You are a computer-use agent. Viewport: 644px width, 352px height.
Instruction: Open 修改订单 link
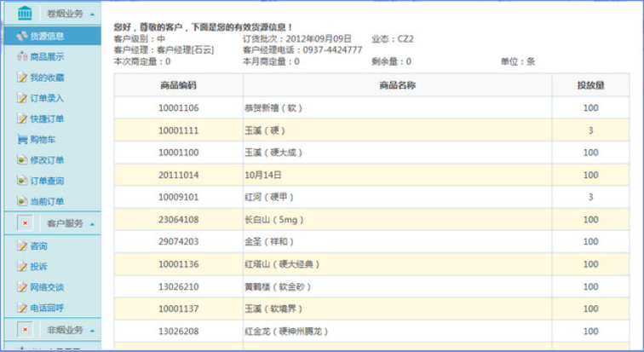(47, 159)
